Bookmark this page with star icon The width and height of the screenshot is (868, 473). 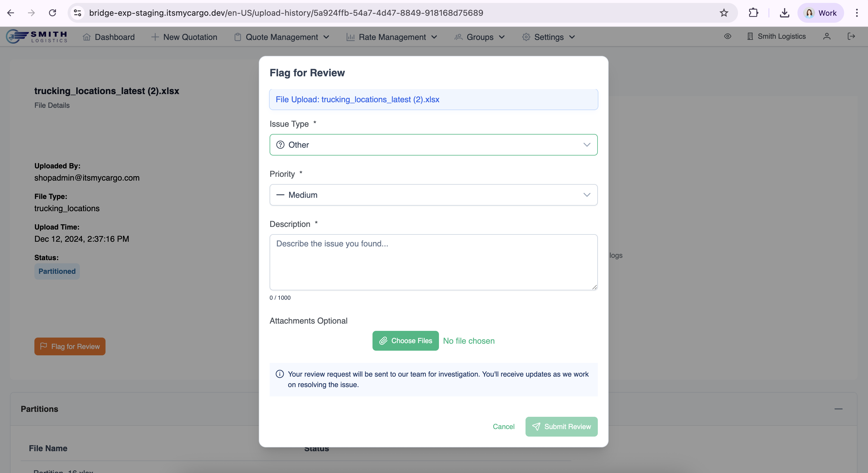[724, 13]
